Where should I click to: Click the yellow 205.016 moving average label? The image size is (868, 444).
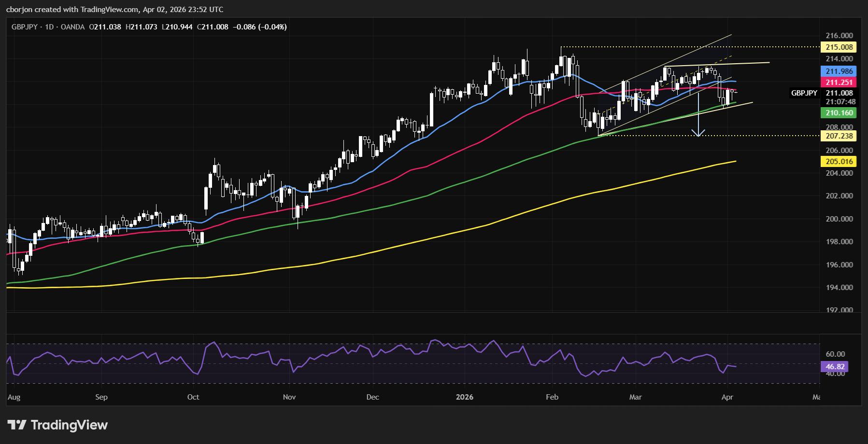coord(839,162)
